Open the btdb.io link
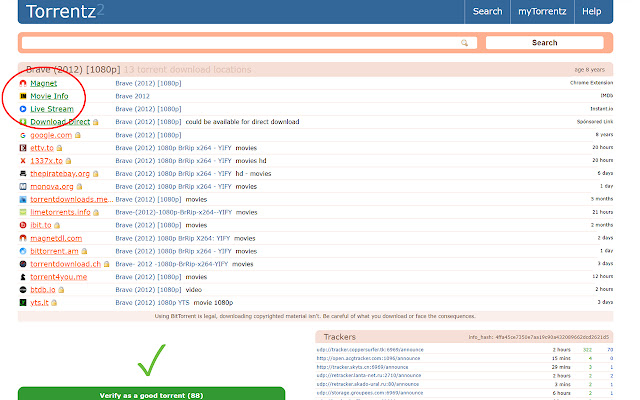Image resolution: width=640 pixels, height=400 pixels. coord(43,290)
